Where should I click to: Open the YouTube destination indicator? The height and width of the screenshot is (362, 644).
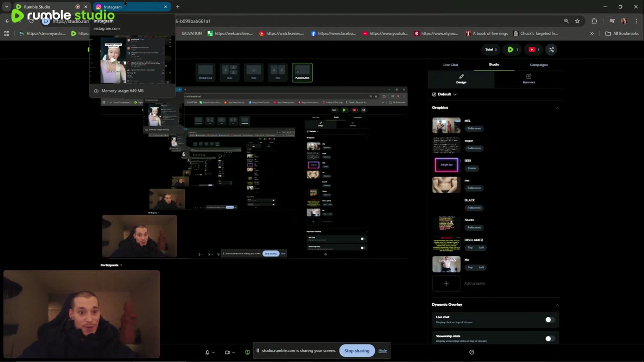[x=534, y=49]
